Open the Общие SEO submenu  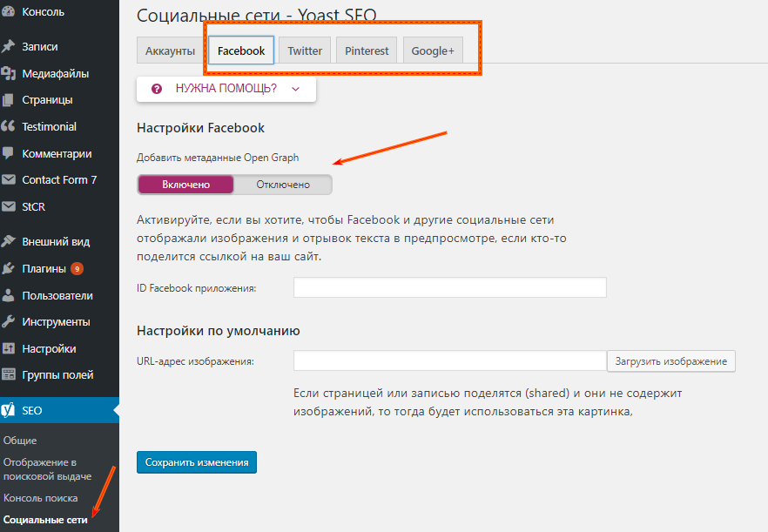[20, 441]
